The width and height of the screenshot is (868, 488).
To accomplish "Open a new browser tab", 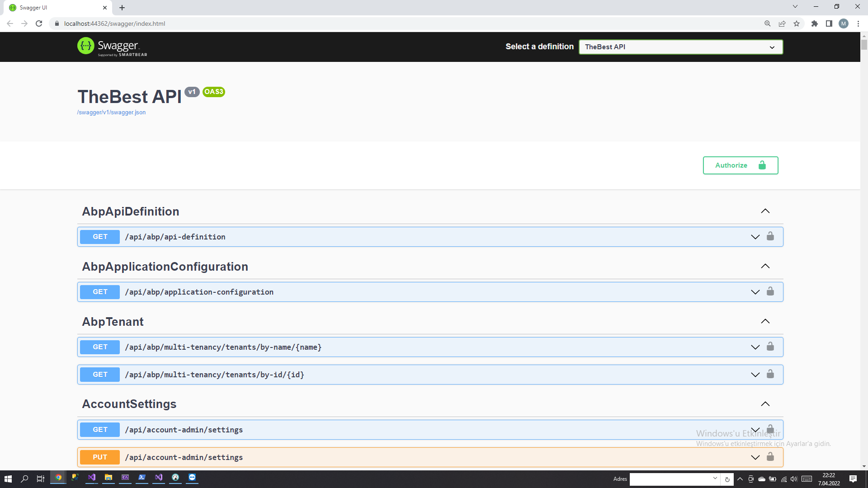I will click(x=122, y=8).
